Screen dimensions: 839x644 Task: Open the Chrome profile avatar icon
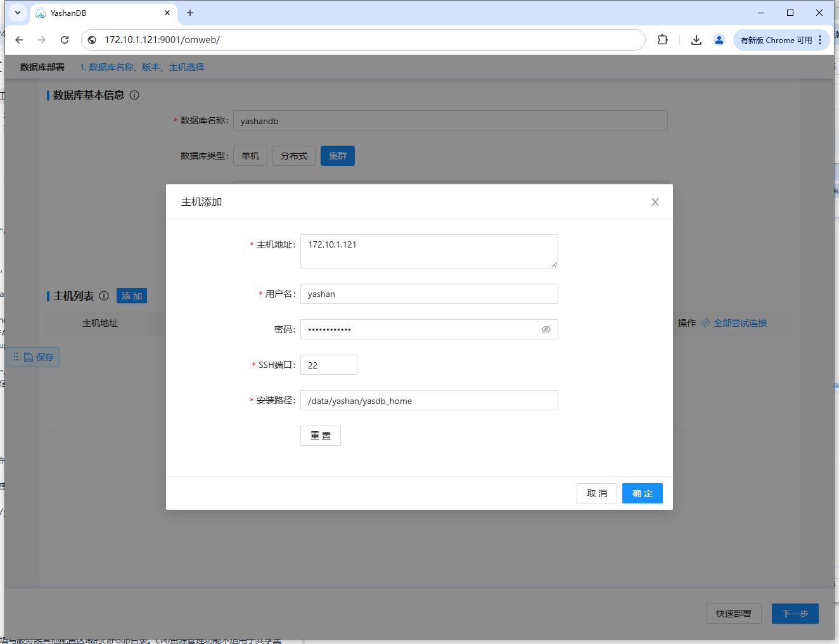coord(719,40)
